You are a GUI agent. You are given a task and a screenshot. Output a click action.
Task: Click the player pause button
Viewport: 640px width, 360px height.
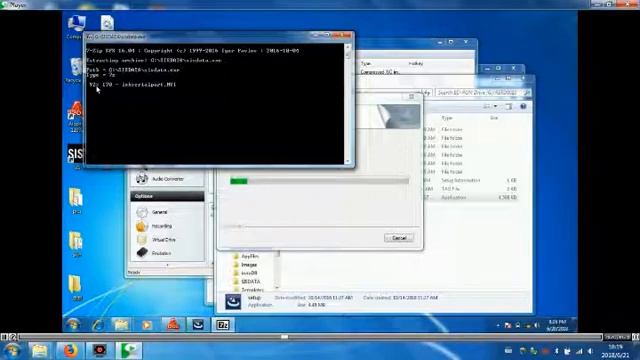(4, 337)
